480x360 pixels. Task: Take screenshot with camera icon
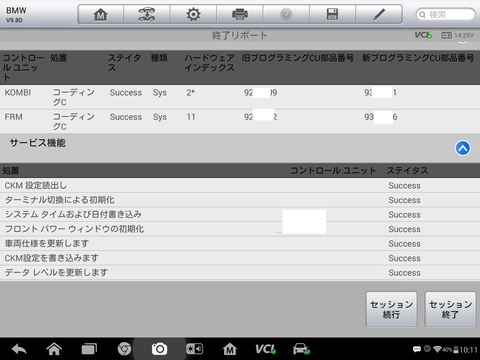tap(159, 349)
